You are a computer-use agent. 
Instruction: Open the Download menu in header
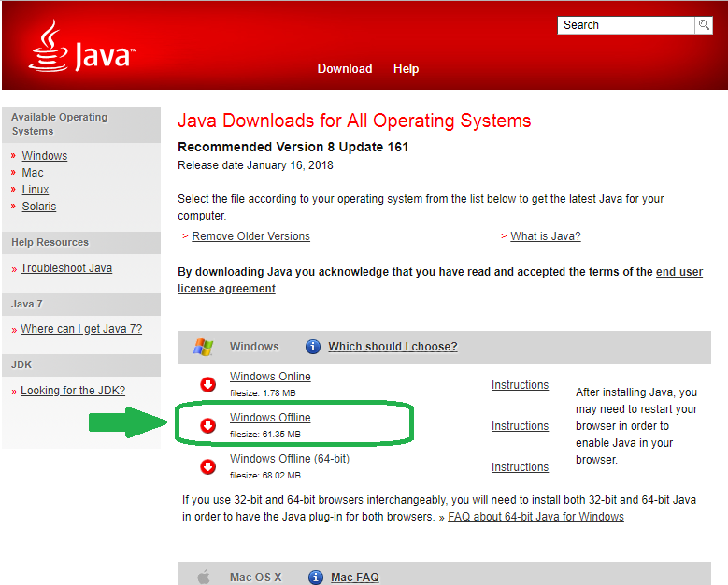(x=345, y=69)
